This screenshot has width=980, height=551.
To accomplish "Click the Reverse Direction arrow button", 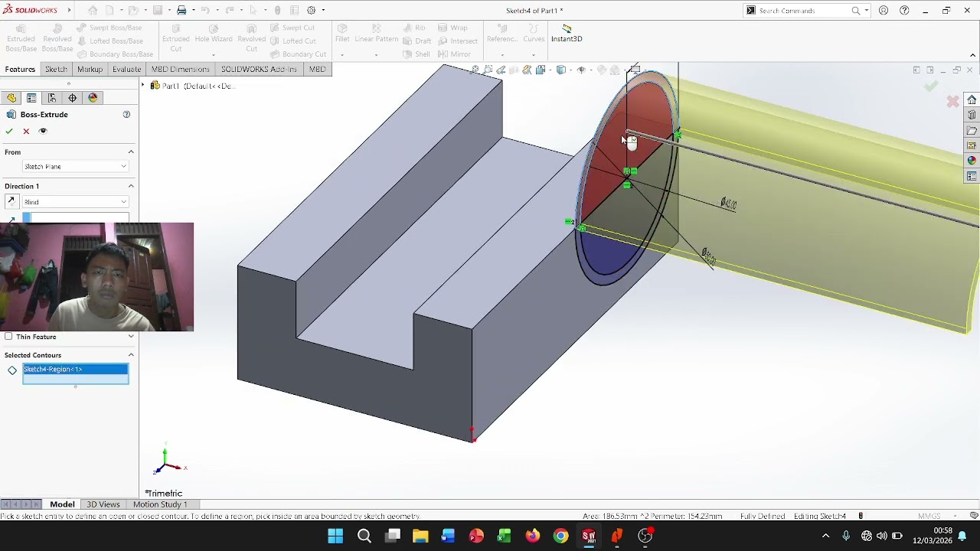I will [x=11, y=202].
